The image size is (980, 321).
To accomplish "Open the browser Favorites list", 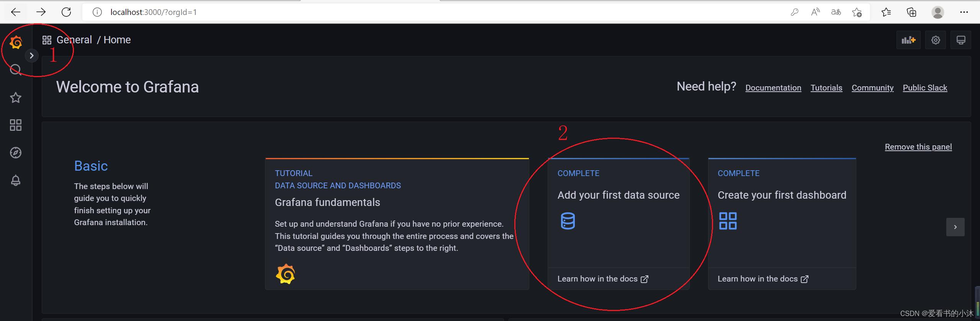I will point(886,12).
